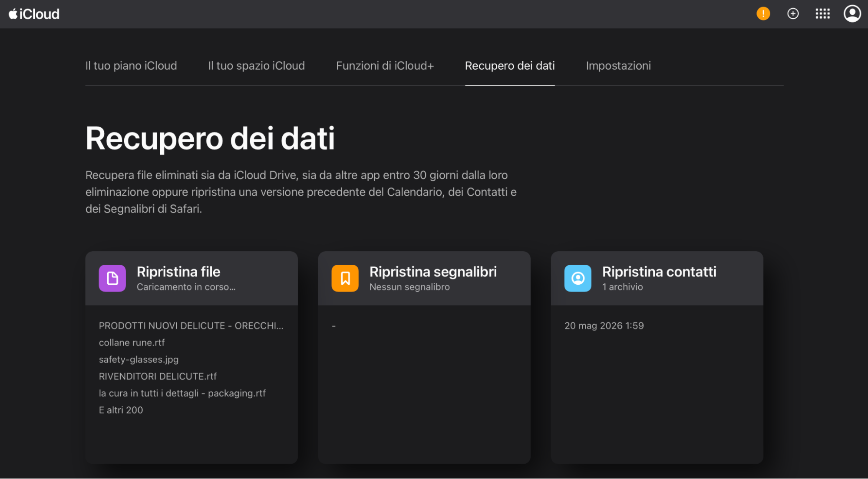Click the iCloud logo in header
Screen dimensions: 868x479
34,14
